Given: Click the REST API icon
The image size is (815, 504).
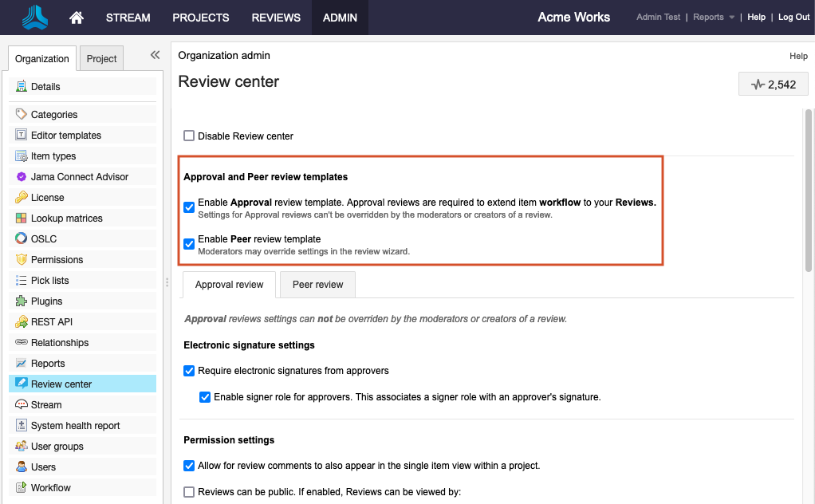Looking at the screenshot, I should click(x=22, y=322).
